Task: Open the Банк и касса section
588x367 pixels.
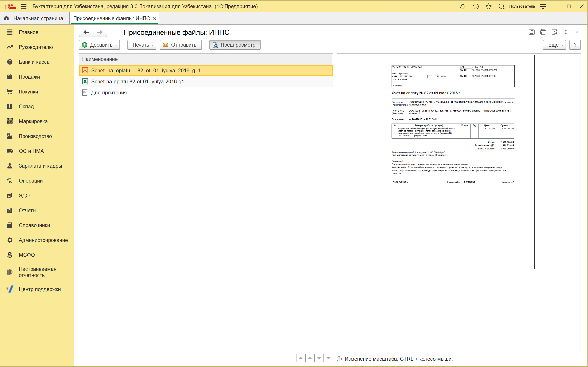Action: click(37, 62)
